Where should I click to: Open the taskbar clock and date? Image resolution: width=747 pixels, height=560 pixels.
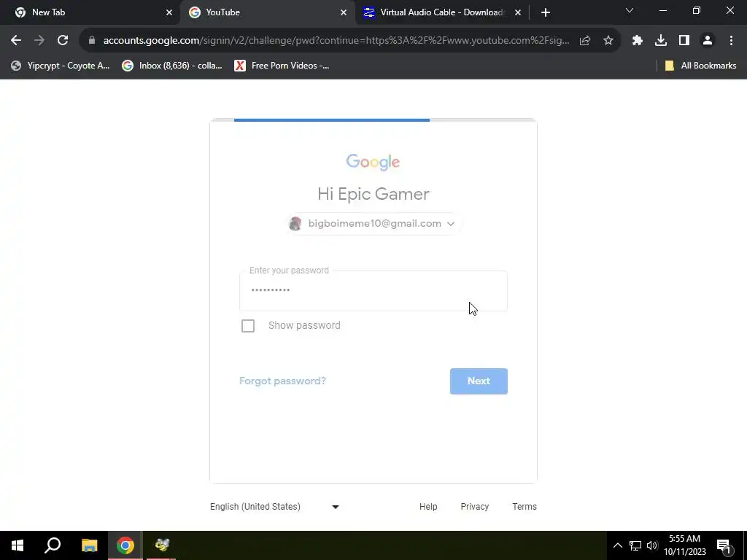pos(684,545)
